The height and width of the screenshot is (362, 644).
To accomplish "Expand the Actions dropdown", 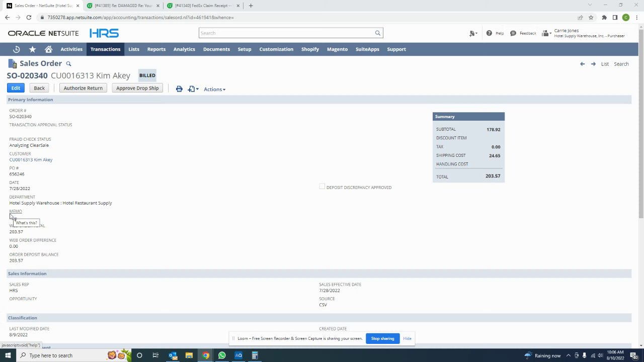I will [214, 89].
